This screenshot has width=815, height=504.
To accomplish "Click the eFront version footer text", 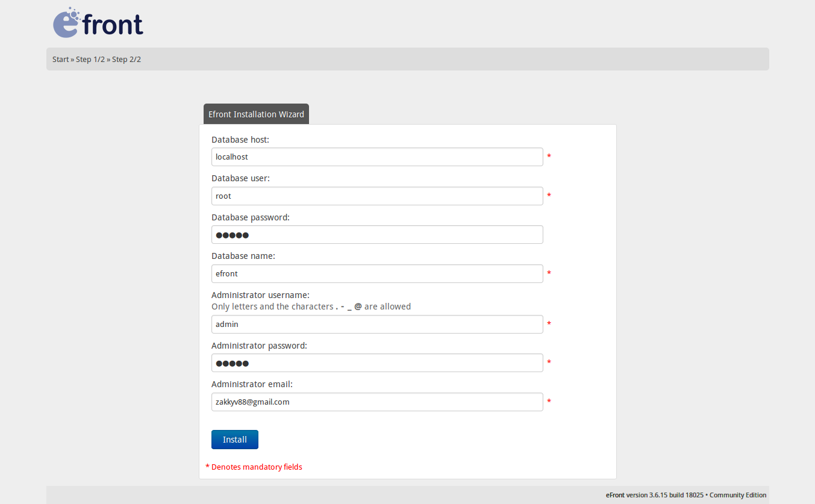I will point(685,496).
